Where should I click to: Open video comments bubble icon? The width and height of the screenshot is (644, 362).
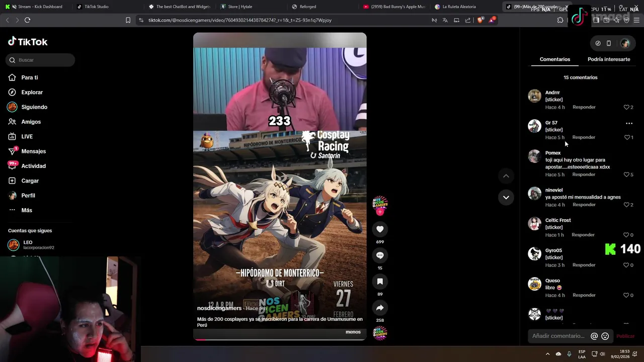point(380,255)
